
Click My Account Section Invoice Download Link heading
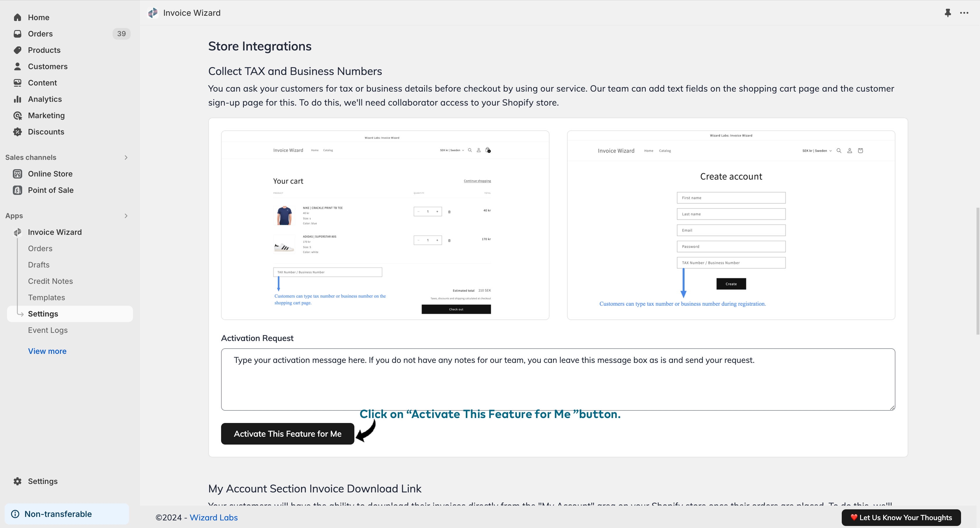[x=315, y=488]
